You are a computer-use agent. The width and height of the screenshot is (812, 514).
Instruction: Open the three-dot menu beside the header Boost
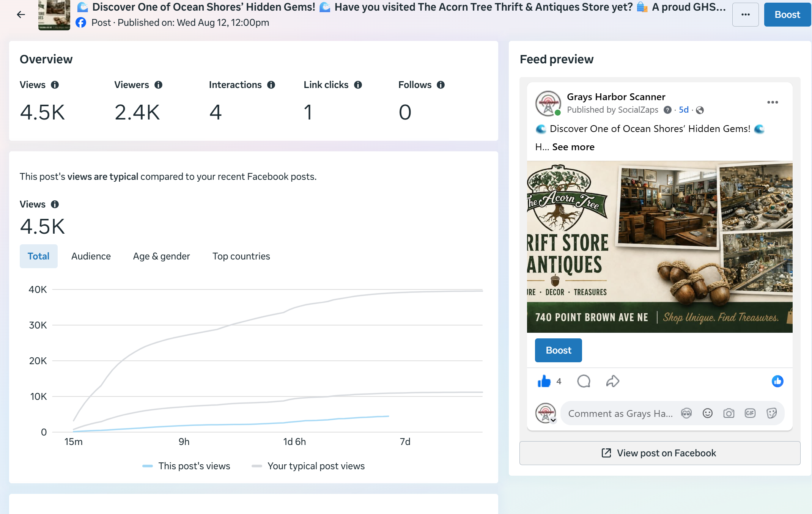(745, 15)
